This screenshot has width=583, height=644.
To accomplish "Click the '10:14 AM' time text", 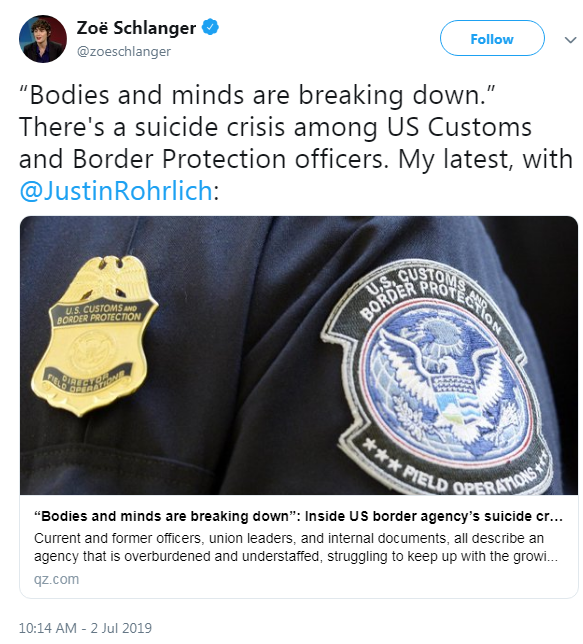I will [48, 628].
